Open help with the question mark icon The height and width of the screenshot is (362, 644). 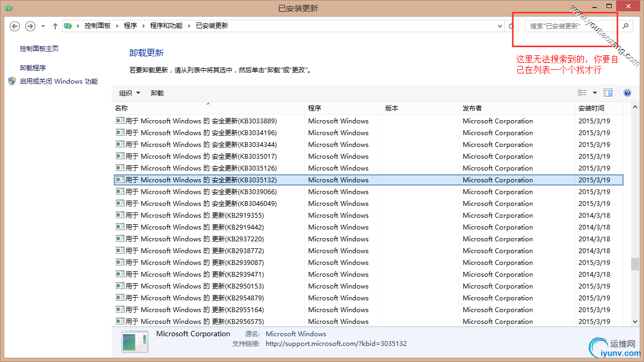(627, 93)
